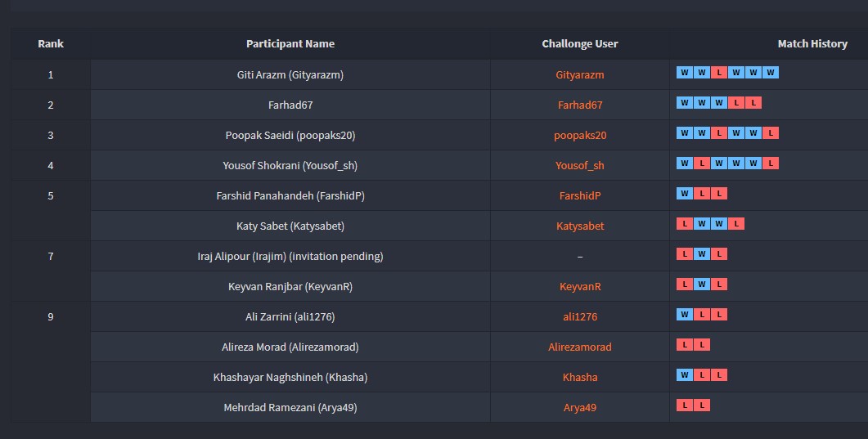The image size is (868, 439).
Task: Click the first loss badge in Mehrdad Ramezani's row
Action: 684,405
